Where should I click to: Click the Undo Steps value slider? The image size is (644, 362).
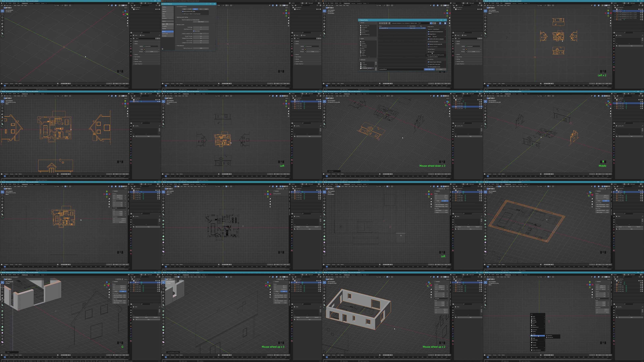(201, 27)
